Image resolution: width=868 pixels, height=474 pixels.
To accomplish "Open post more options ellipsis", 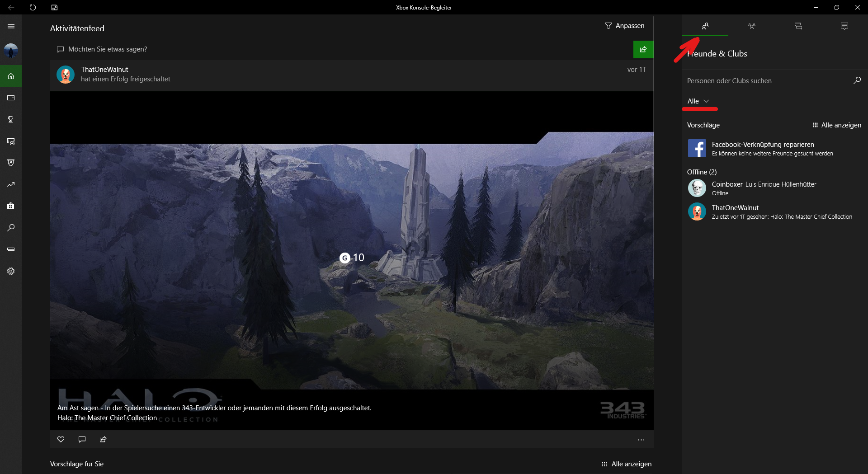I will click(x=641, y=440).
